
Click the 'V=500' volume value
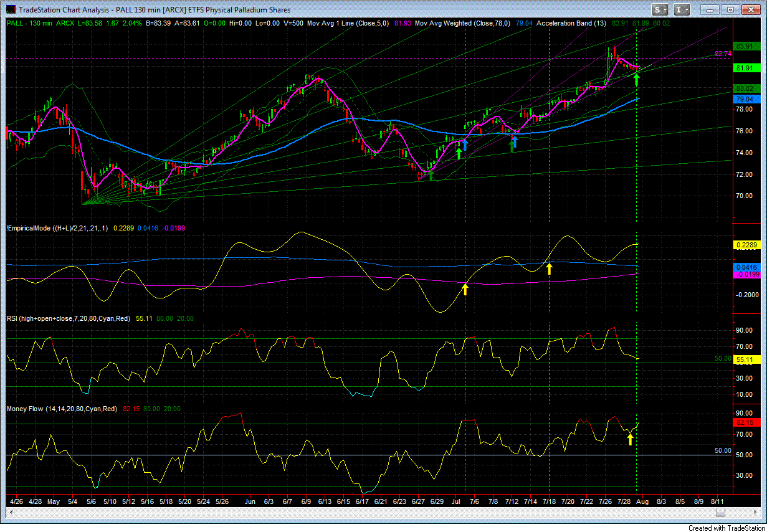[293, 23]
